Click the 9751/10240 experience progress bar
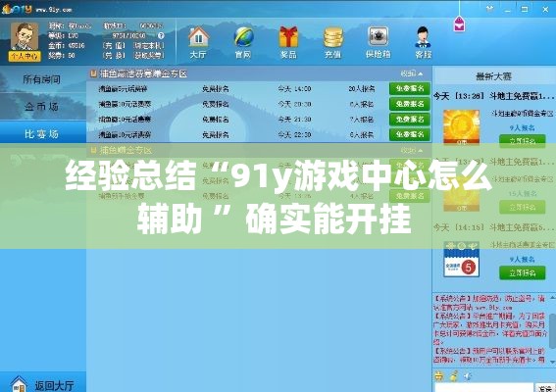This screenshot has height=392, width=556. coord(128,36)
